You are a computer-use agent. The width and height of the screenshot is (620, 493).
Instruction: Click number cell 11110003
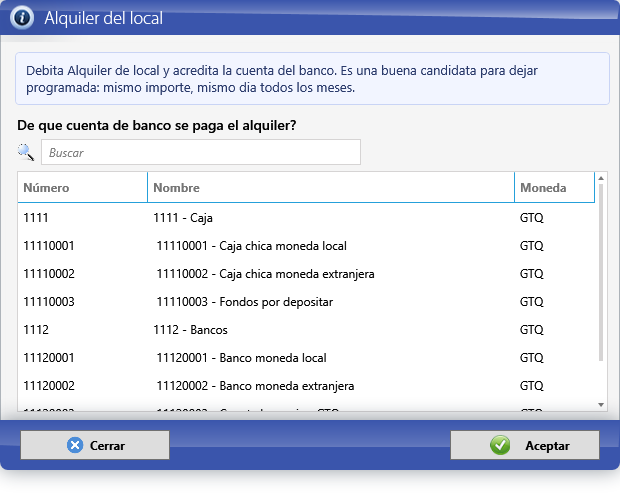click(49, 302)
